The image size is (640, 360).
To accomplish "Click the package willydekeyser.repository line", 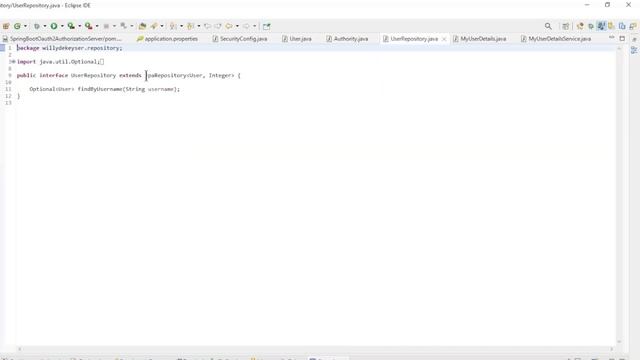I will click(69, 48).
